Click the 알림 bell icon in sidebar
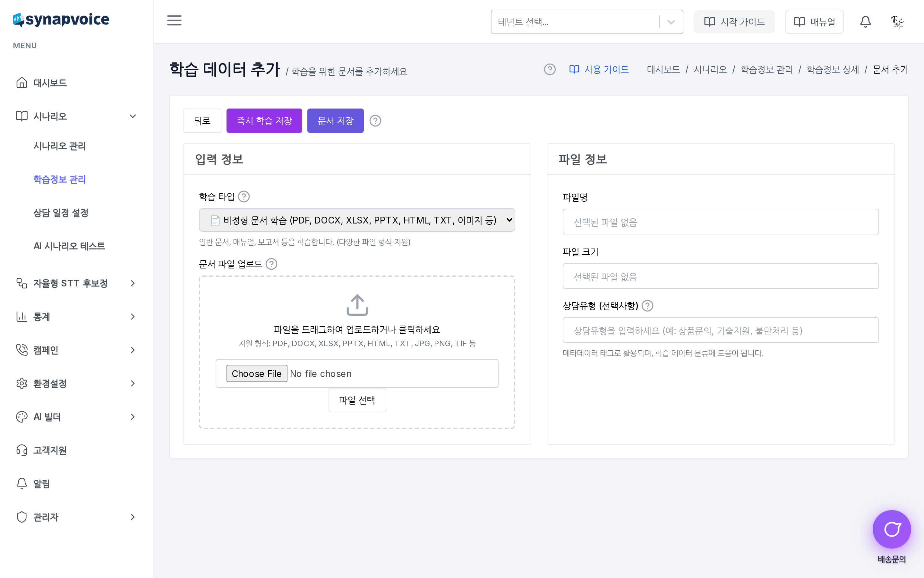The image size is (924, 578). (x=22, y=484)
